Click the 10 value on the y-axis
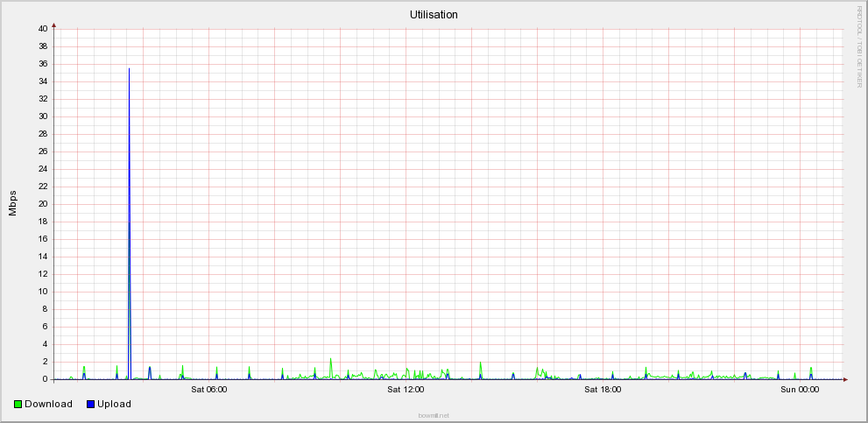 click(42, 292)
